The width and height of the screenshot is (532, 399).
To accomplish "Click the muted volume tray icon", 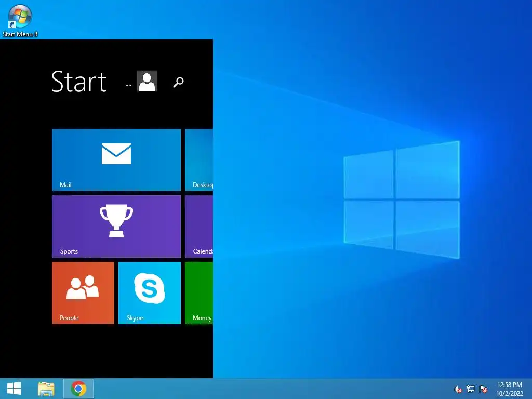I will click(458, 389).
